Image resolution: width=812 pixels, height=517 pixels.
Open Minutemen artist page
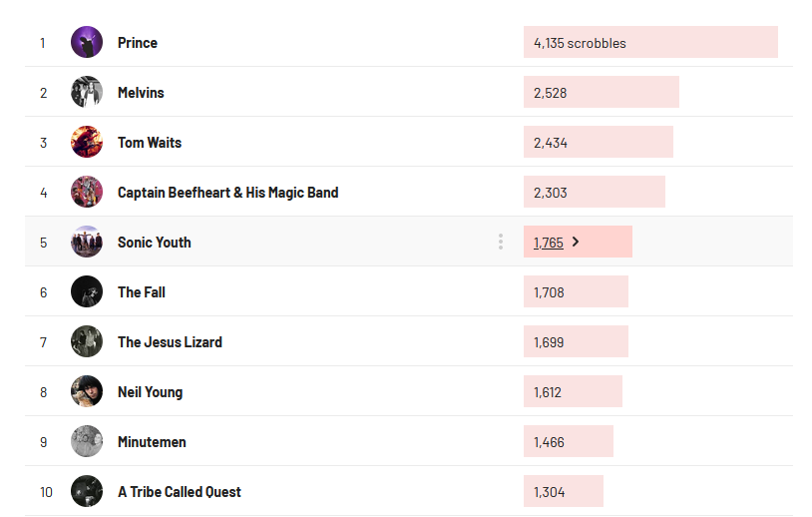[x=152, y=442]
